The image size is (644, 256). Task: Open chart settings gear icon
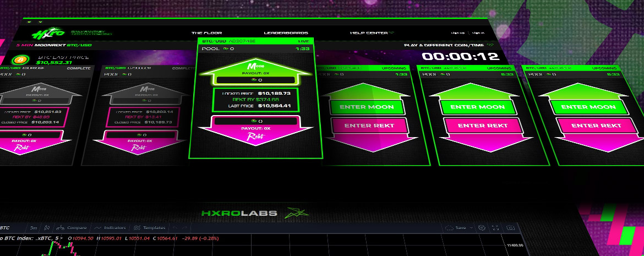click(482, 227)
